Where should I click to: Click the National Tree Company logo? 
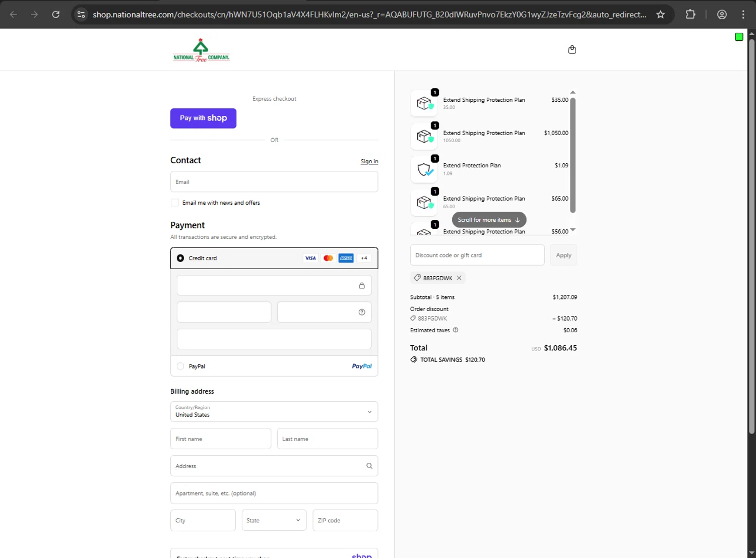click(x=201, y=50)
